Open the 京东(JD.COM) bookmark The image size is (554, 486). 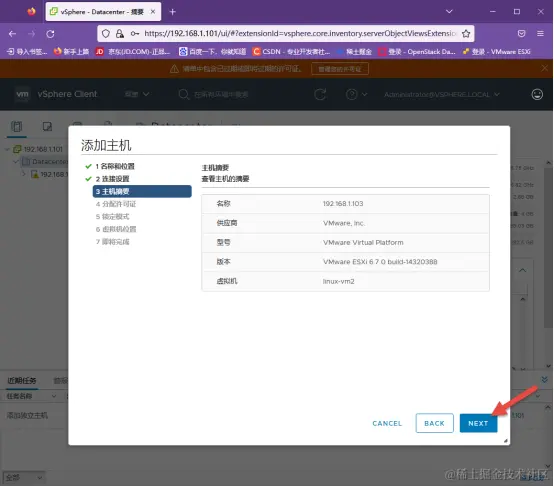(133, 52)
